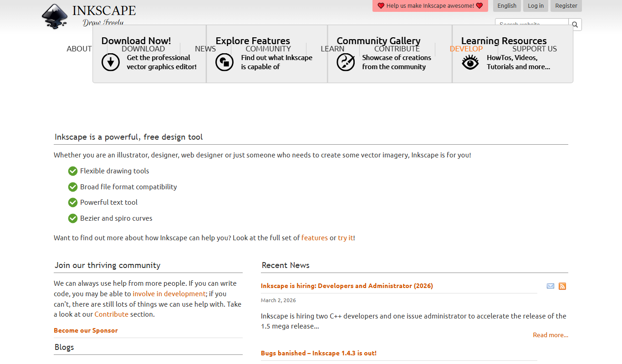
Task: Open the English language selector
Action: coord(507,6)
